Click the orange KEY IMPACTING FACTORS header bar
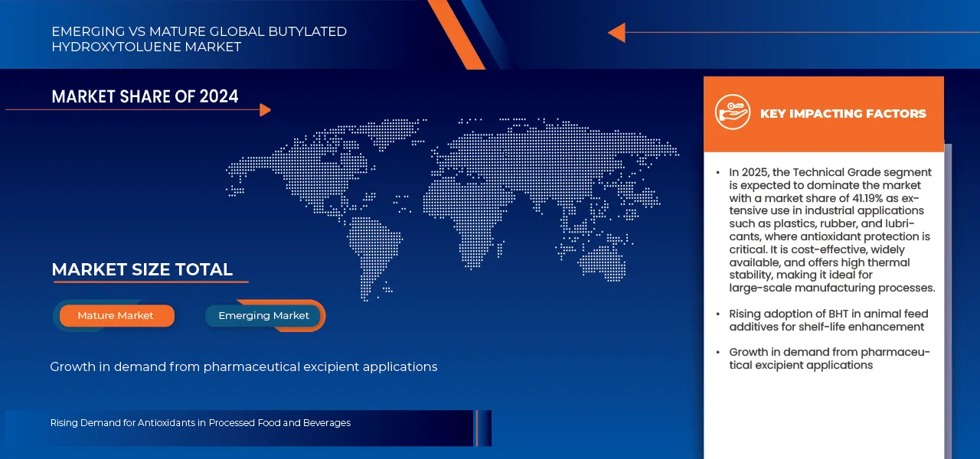Image resolution: width=980 pixels, height=459 pixels. [x=823, y=113]
